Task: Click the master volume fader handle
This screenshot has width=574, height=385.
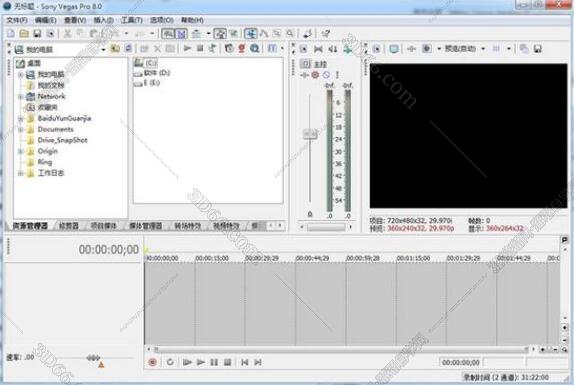Action: pos(310,134)
